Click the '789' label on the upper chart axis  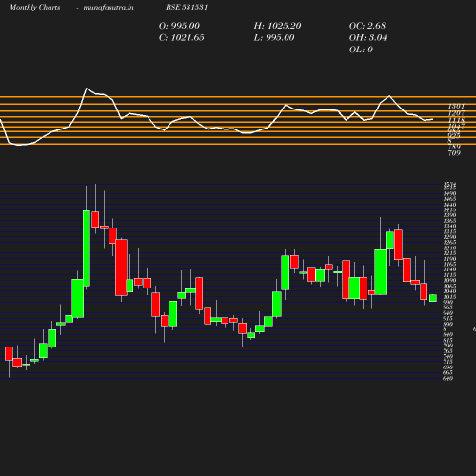point(454,147)
